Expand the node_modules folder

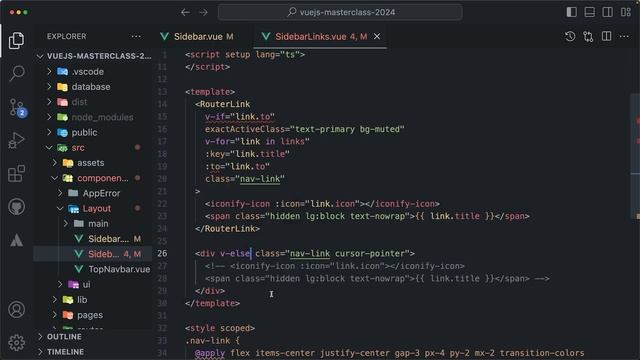(x=93, y=117)
